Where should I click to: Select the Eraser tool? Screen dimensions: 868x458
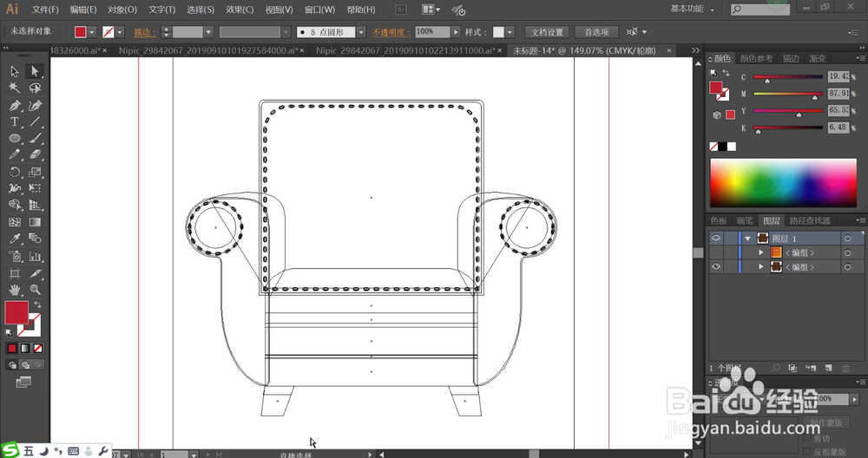[x=35, y=155]
